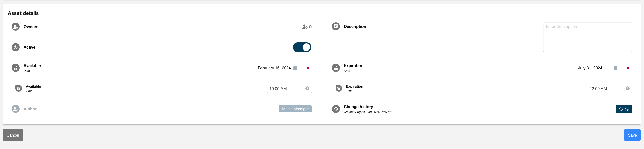Screen dimensions: 644x149
Task: Toggle the Active switch off
Action: (x=302, y=47)
